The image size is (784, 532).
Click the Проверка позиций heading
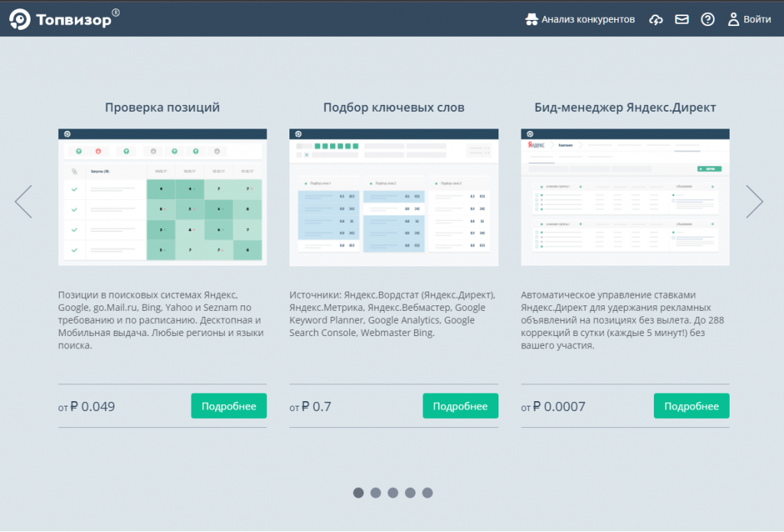coord(162,108)
